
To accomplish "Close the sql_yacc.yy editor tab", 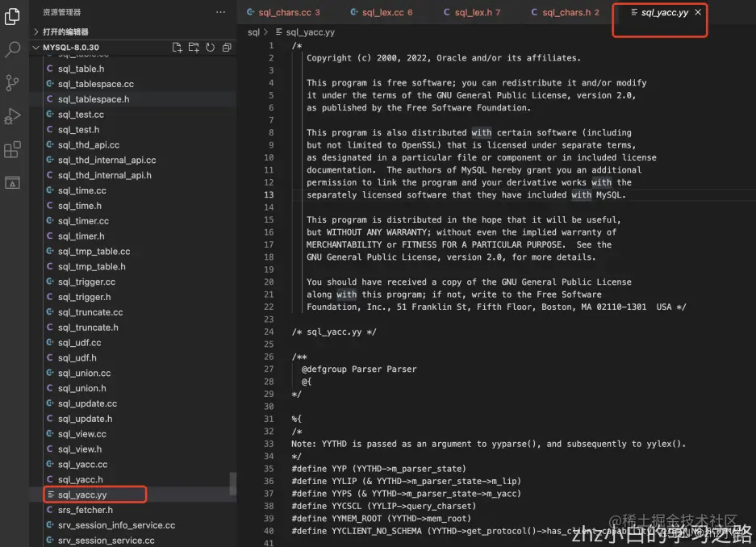I will pyautogui.click(x=698, y=12).
